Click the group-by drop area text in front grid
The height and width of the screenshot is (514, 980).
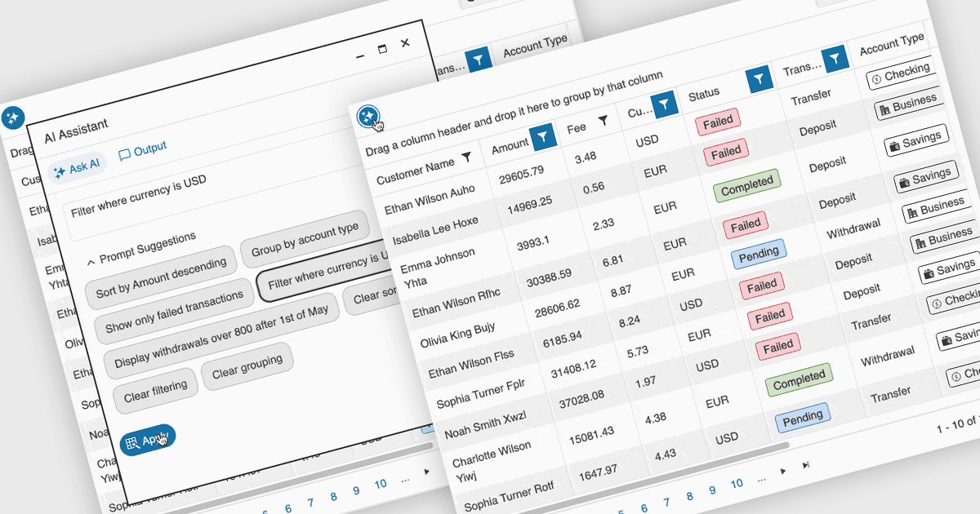click(x=514, y=113)
